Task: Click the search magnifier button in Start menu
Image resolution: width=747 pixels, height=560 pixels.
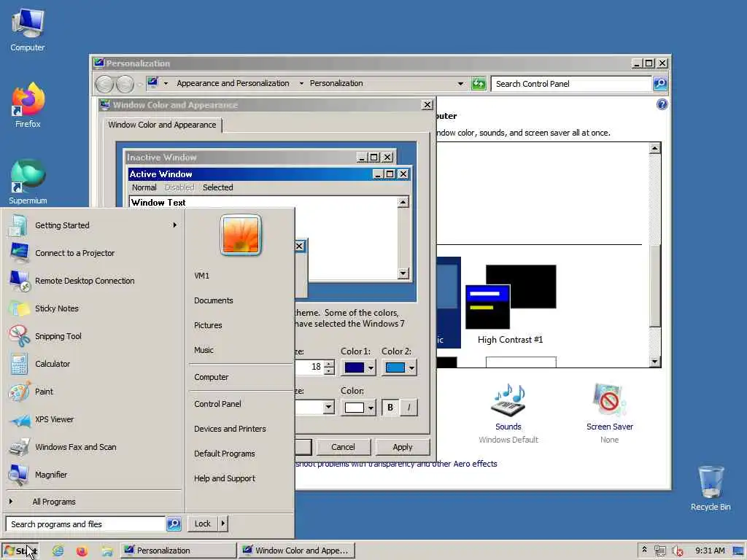Action: tap(174, 524)
